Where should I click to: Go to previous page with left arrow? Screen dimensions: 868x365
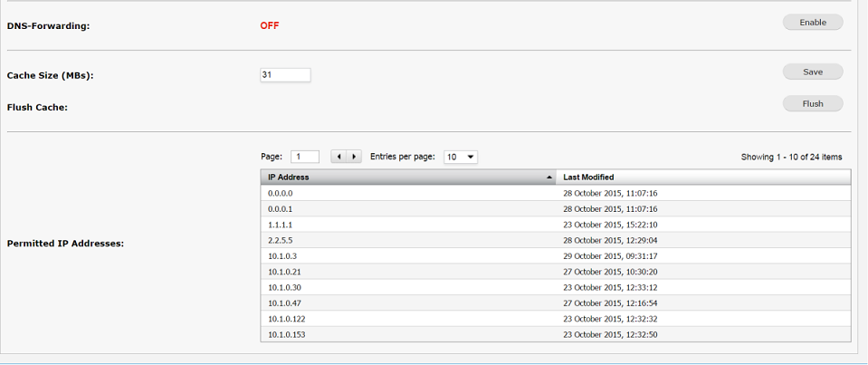pos(339,157)
